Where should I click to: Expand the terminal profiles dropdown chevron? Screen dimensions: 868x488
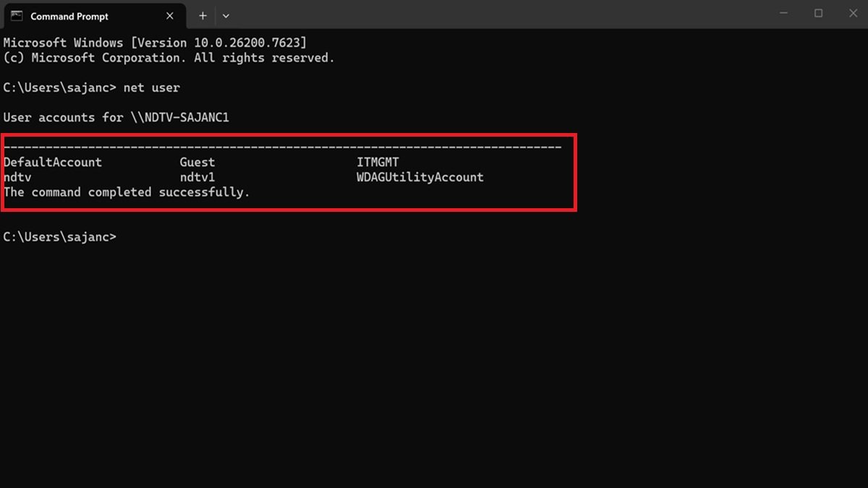[x=226, y=15]
